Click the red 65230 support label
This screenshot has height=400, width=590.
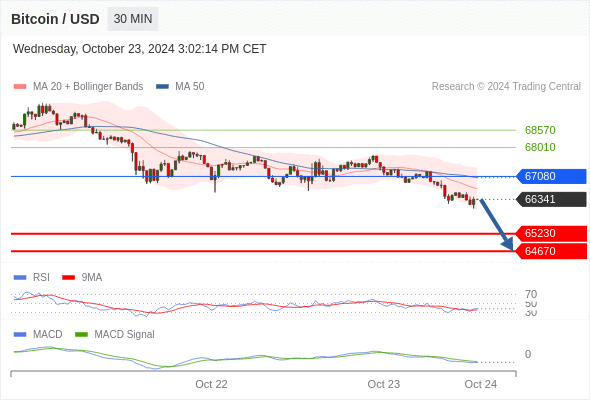(x=551, y=233)
